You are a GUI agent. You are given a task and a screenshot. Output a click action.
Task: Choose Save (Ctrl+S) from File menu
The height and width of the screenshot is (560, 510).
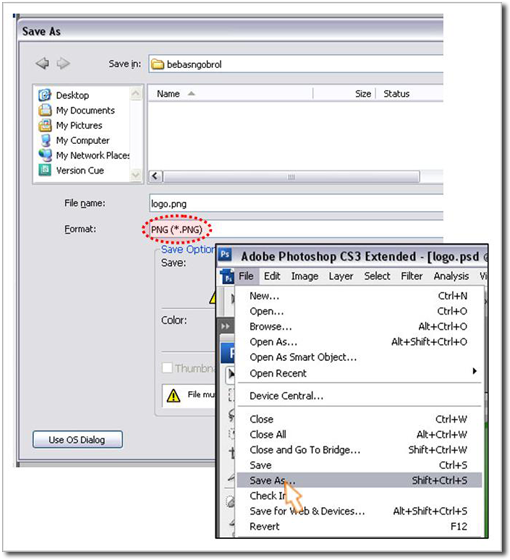point(359,465)
